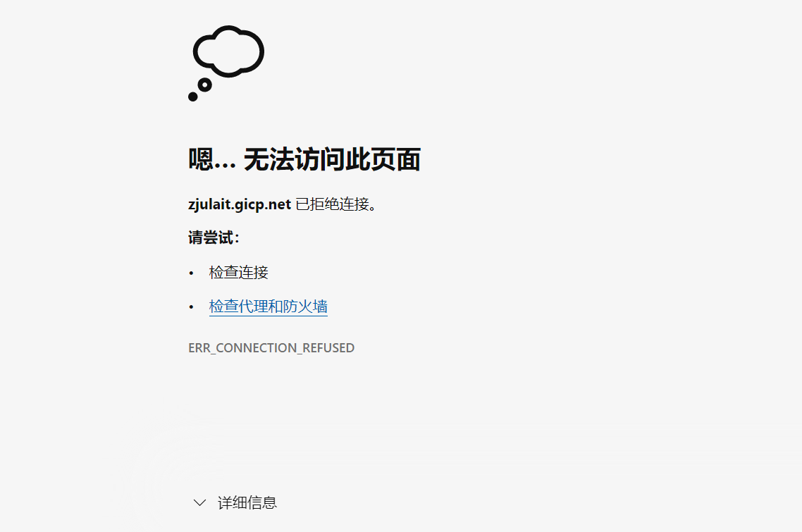Click bullet point before 检查连接
The height and width of the screenshot is (532, 802).
[191, 273]
